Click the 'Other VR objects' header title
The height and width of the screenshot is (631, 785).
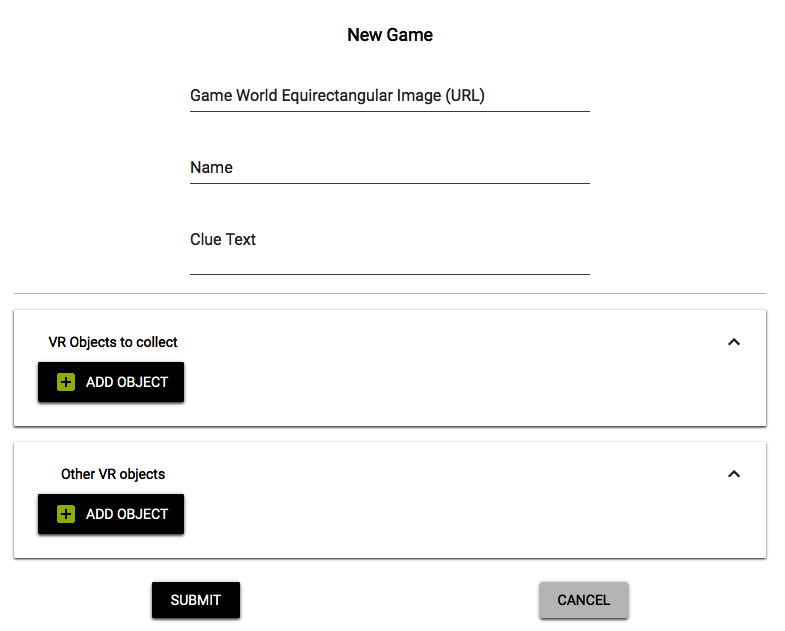pos(113,474)
